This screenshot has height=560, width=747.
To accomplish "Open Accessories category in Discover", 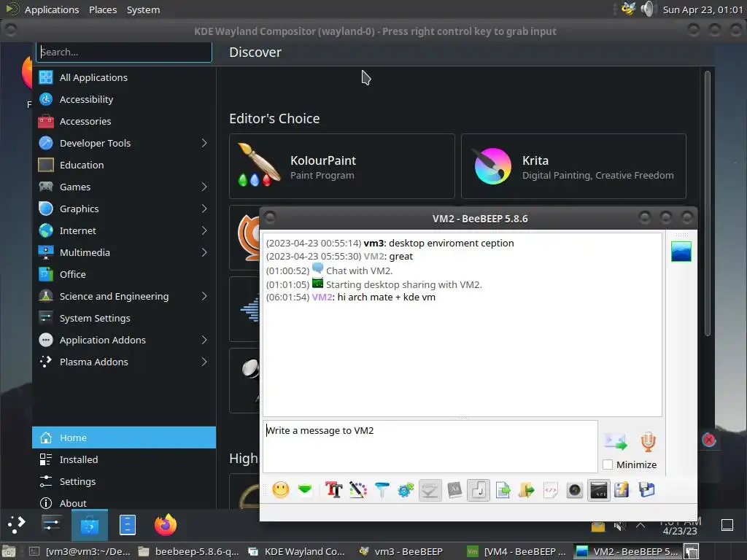I will 124,121.
